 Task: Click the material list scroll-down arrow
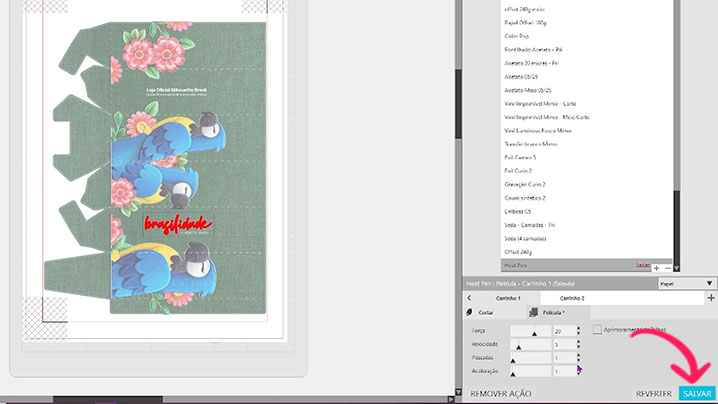[676, 268]
